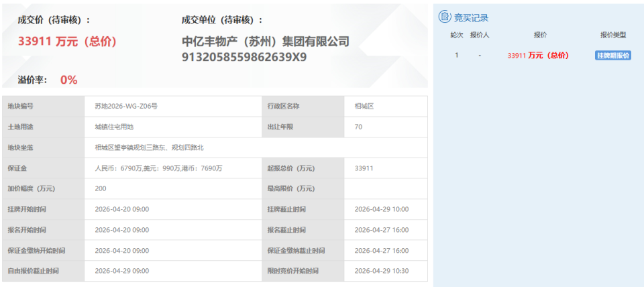Screen dimensions: 644x287
Task: Click parcel number 苏地2026-WG-Z06号
Action: click(x=126, y=107)
